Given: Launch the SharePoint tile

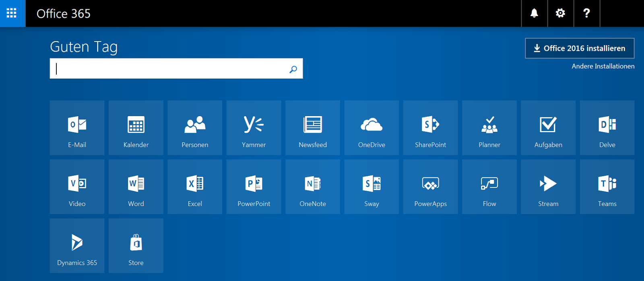Looking at the screenshot, I should point(431,128).
